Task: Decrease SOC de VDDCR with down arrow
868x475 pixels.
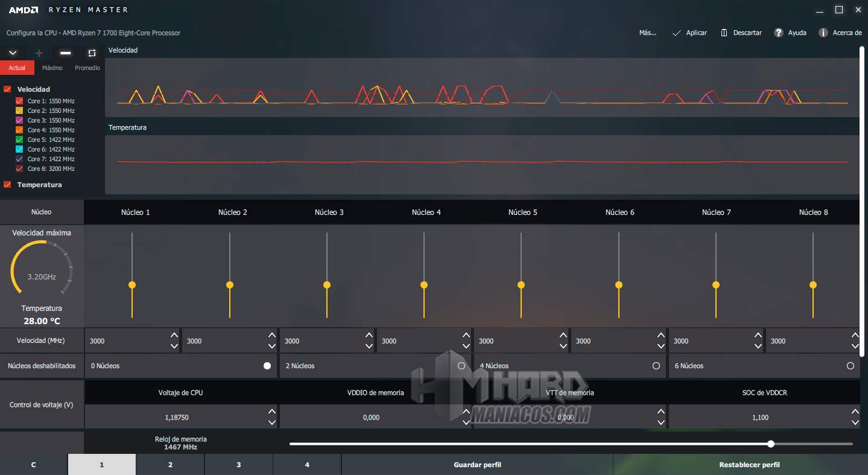Action: click(855, 423)
